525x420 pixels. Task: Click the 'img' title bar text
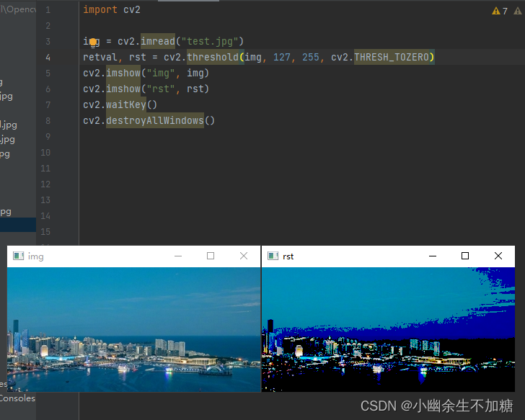point(36,256)
